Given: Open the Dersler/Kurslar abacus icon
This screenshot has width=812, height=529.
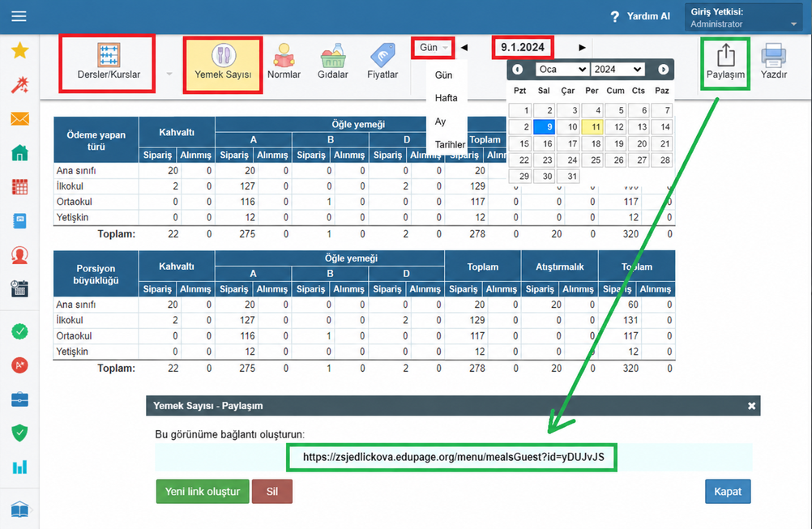Looking at the screenshot, I should (109, 55).
